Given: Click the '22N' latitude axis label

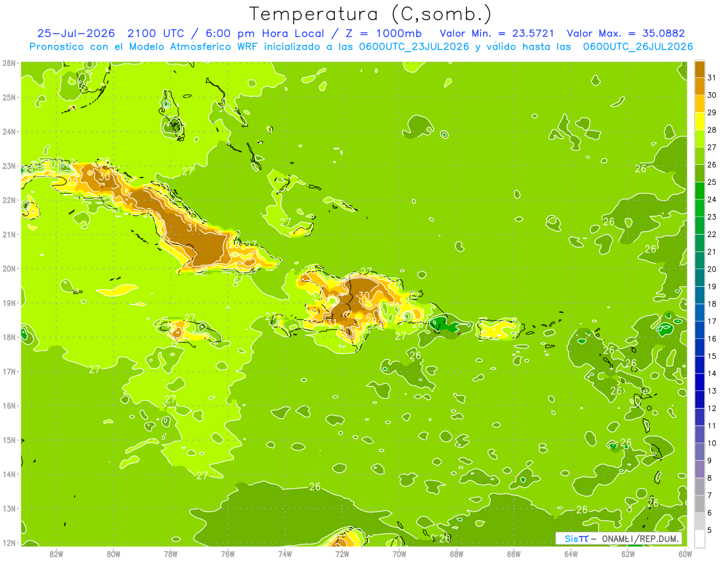Looking at the screenshot, I should point(9,200).
